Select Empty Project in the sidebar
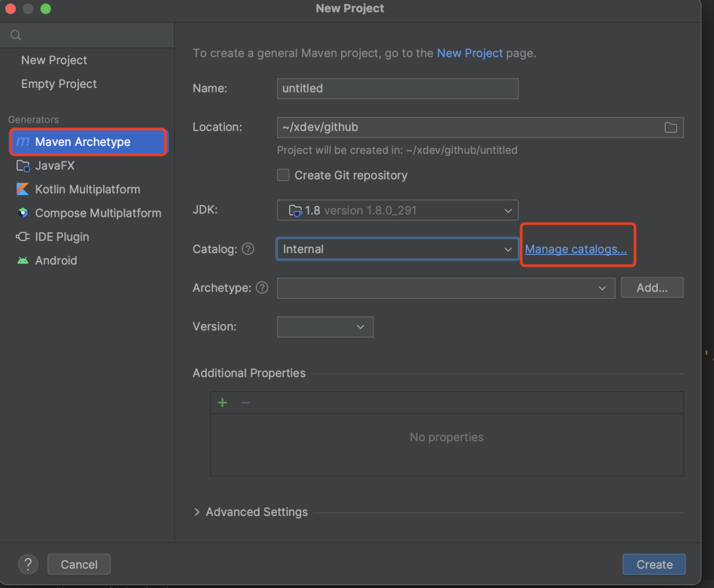The height and width of the screenshot is (588, 714). click(x=59, y=84)
